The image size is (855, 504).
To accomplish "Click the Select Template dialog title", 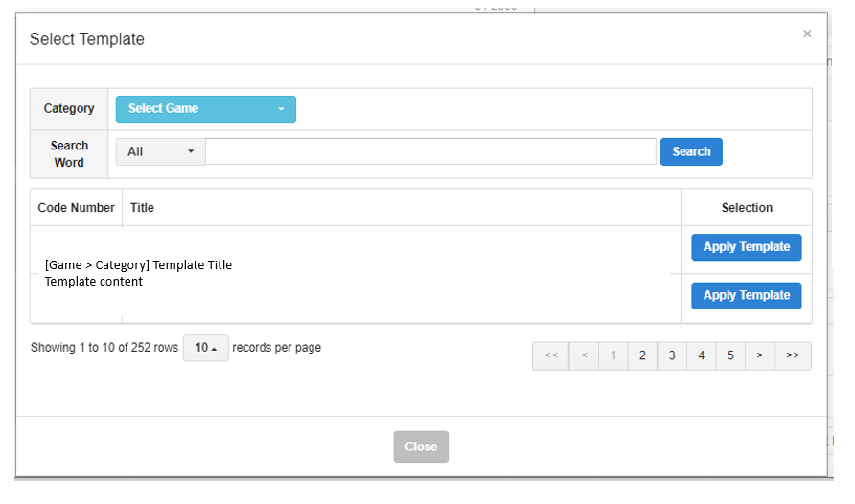I will click(x=86, y=39).
